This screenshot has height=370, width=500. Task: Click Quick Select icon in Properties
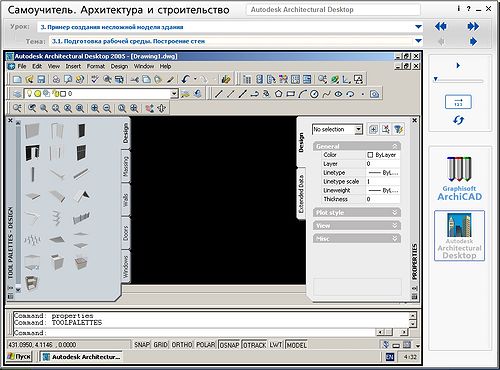(x=399, y=129)
